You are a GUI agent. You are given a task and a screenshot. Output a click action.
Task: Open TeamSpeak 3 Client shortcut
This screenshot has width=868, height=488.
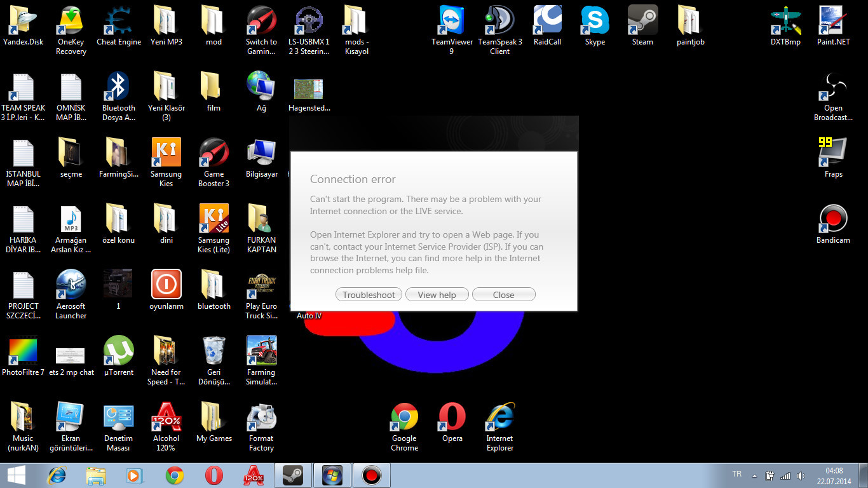click(x=499, y=30)
